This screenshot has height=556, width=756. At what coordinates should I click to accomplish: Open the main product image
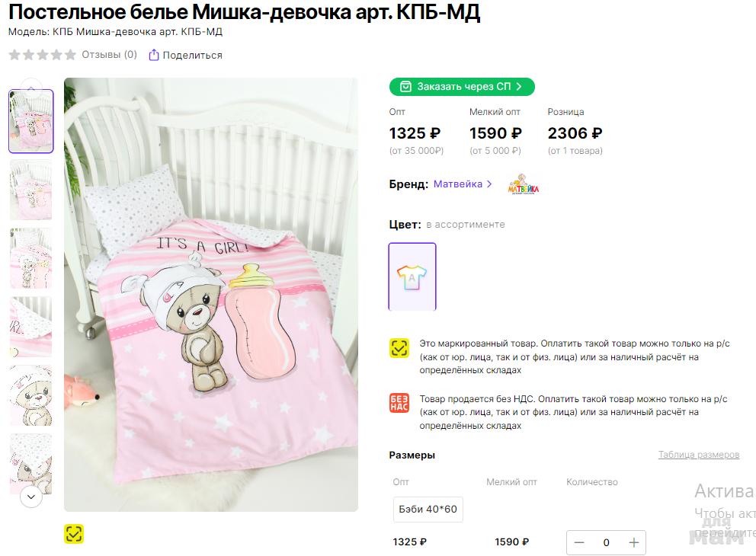click(210, 294)
